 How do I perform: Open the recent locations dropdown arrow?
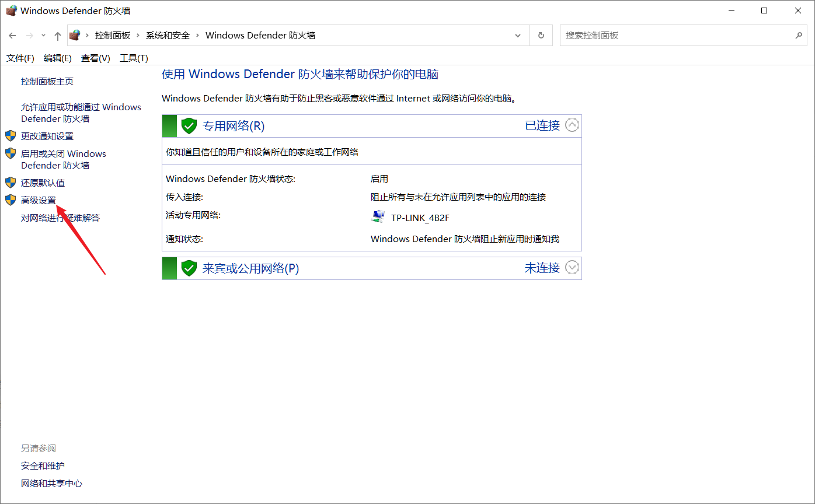[x=43, y=36]
